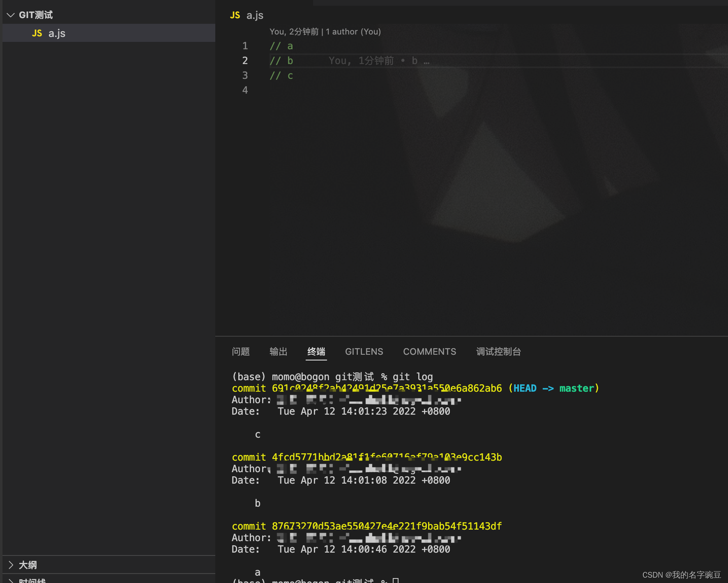The width and height of the screenshot is (728, 583).
Task: Click line number 3 in the gutter
Action: 245,76
